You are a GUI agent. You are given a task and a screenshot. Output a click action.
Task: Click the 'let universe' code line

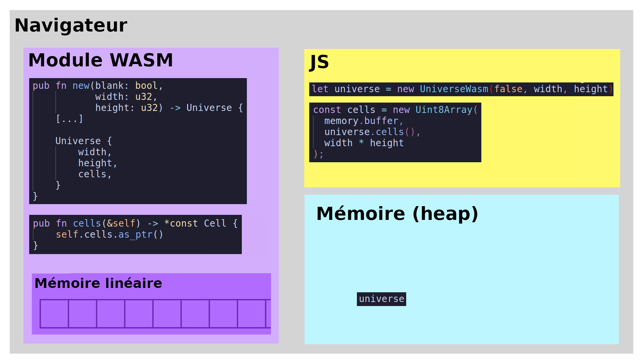(461, 89)
